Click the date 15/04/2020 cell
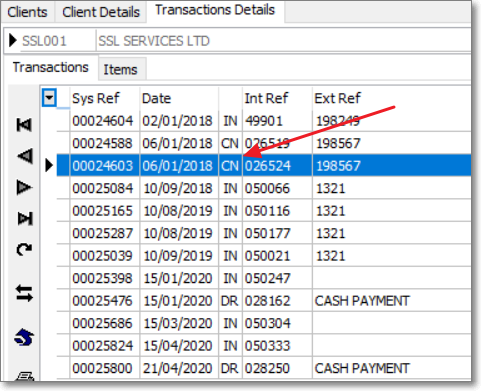The width and height of the screenshot is (481, 391). pyautogui.click(x=179, y=346)
